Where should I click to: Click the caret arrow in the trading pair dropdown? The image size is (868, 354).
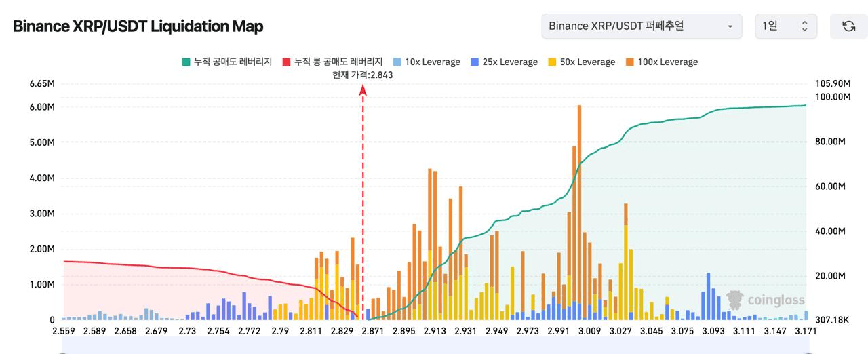tap(730, 26)
